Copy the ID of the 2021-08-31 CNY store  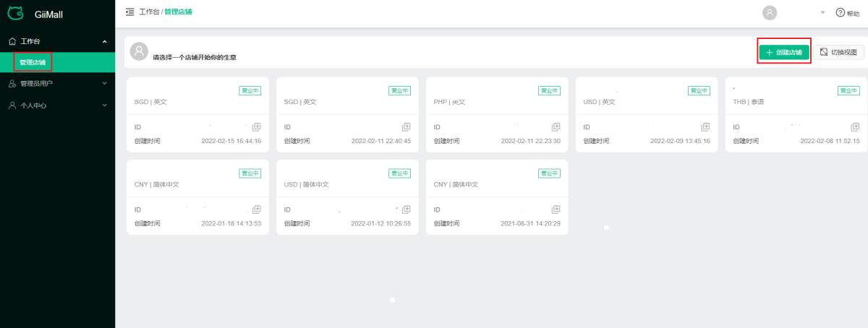click(x=556, y=210)
